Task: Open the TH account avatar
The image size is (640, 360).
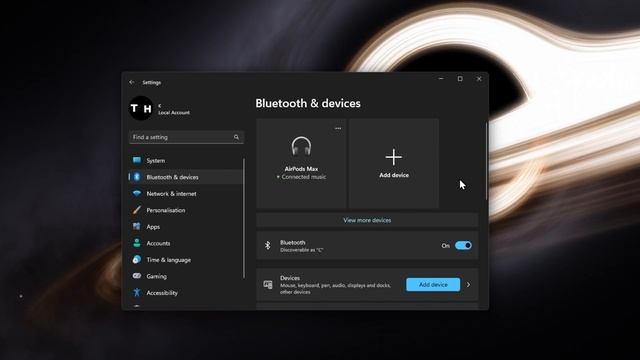Action: coord(141,108)
